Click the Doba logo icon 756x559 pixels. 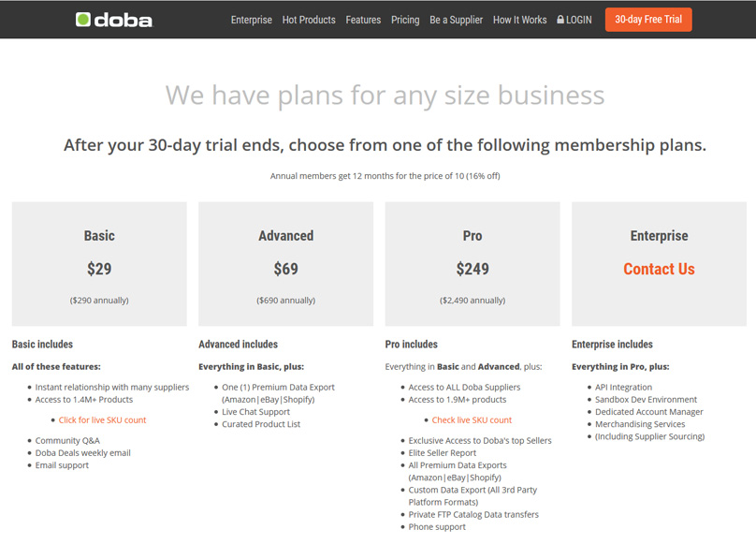[x=83, y=20]
